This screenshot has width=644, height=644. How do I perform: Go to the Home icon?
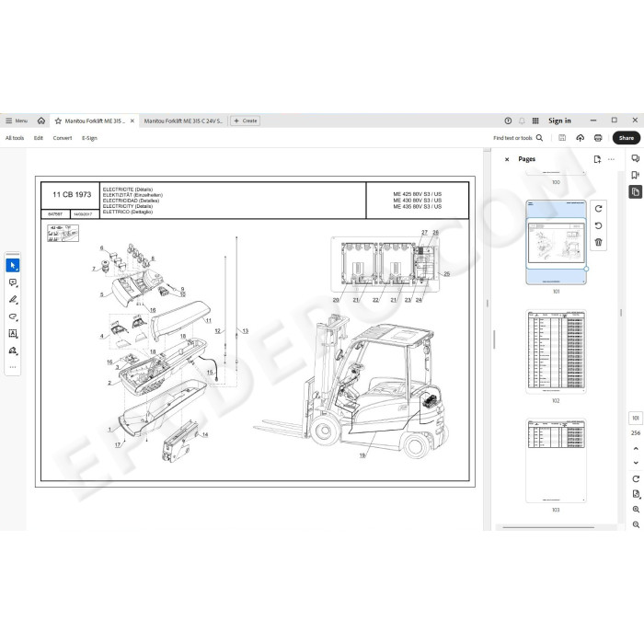(x=41, y=121)
